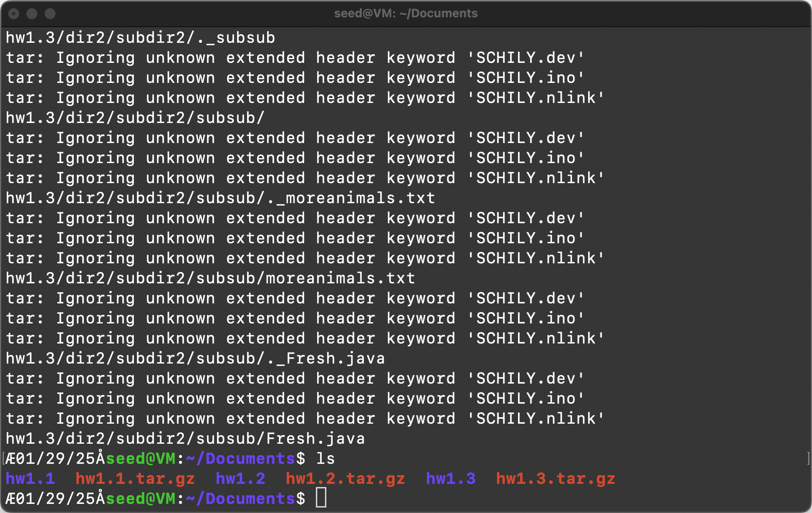This screenshot has width=812, height=513.
Task: Click seed@VM in the ls prompt line
Action: [x=140, y=458]
